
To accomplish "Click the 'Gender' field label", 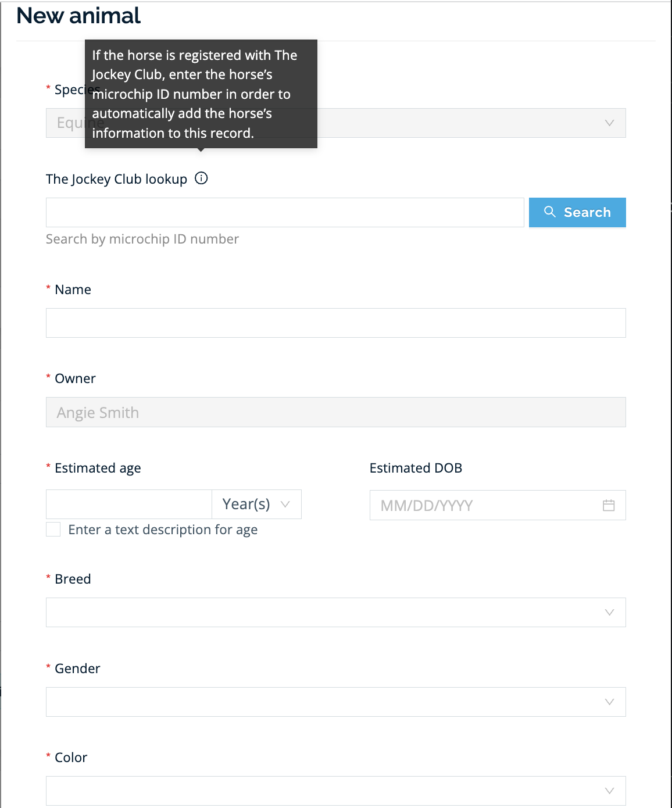I will pos(77,668).
